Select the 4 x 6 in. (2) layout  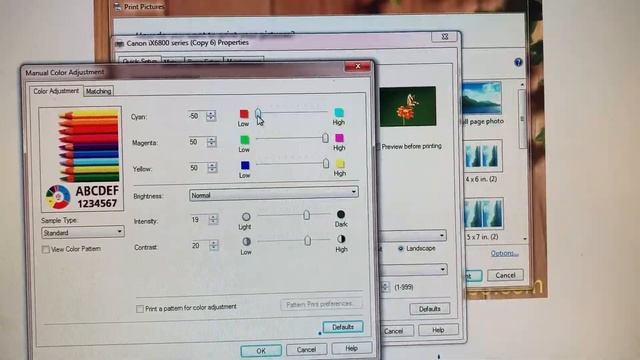point(483,156)
